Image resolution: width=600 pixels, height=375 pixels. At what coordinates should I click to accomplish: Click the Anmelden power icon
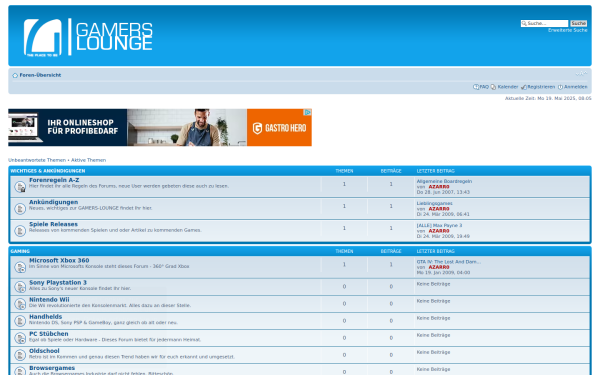(x=560, y=87)
